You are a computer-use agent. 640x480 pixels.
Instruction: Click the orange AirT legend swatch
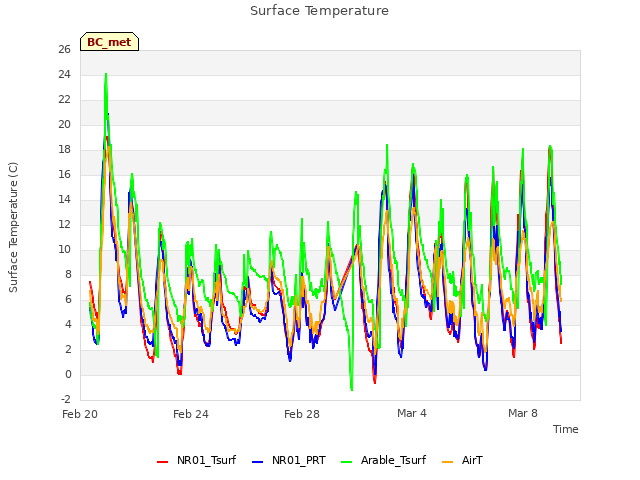click(447, 462)
